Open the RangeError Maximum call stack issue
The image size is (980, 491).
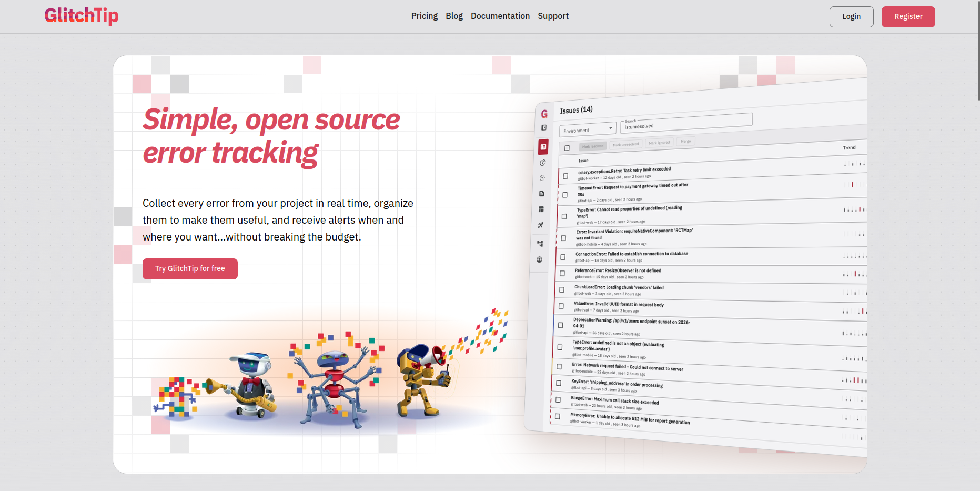614,400
